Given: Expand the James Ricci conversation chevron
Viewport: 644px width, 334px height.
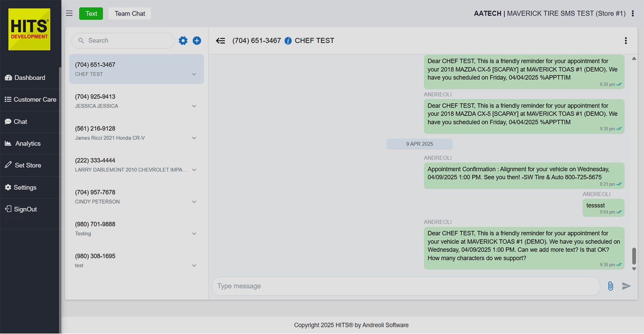Looking at the screenshot, I should pos(194,138).
